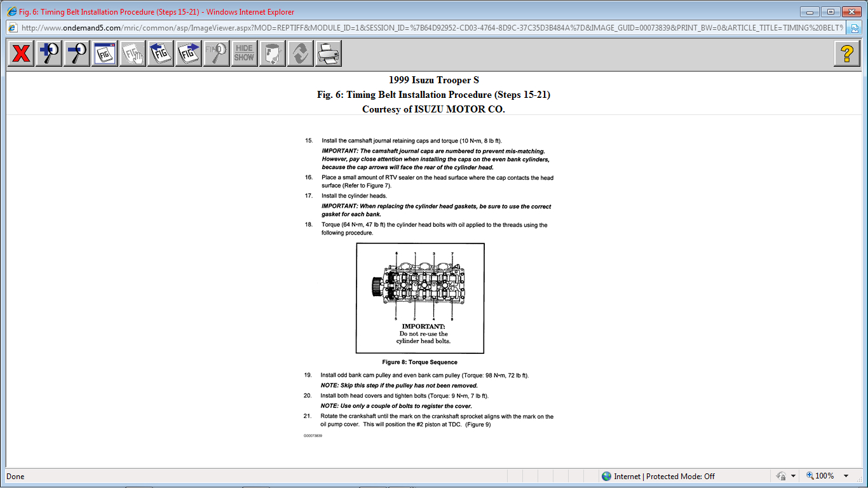
Task: Click the Done status text
Action: [15, 476]
